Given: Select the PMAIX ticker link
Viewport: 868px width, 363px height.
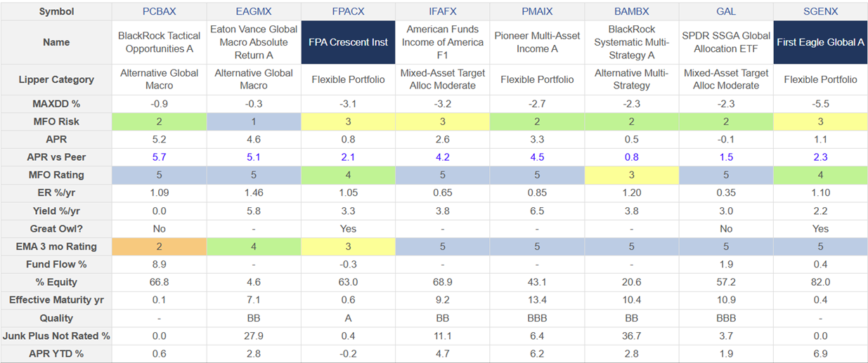Looking at the screenshot, I should click(537, 11).
